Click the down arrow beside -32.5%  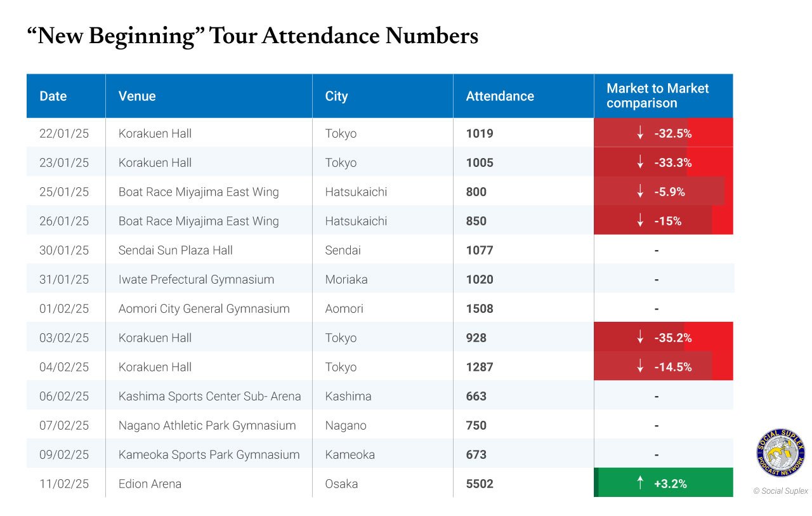640,133
